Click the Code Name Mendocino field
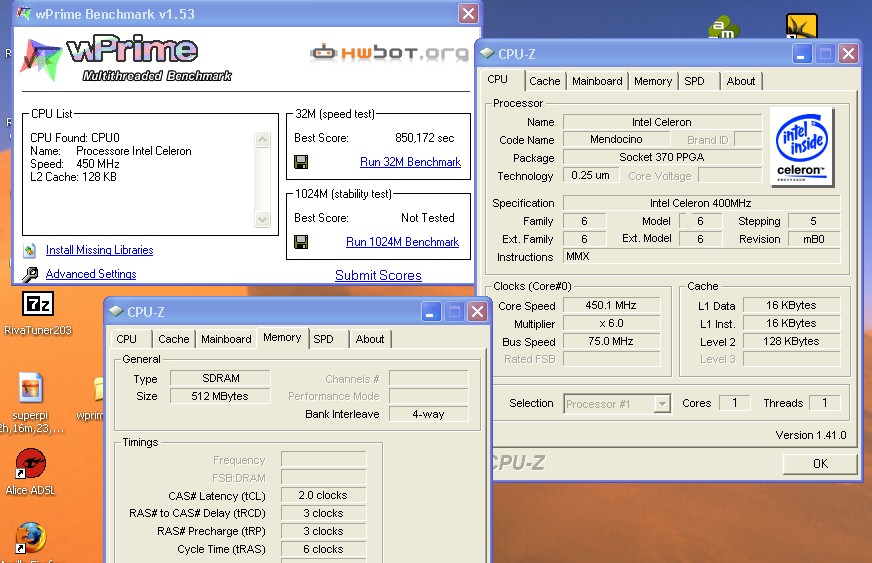Screen dimensions: 872x563 tap(616, 140)
